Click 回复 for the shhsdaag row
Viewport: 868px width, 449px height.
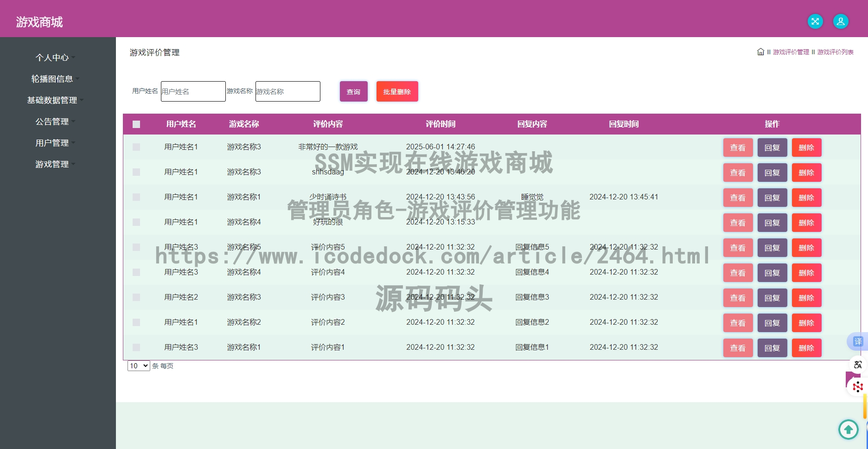point(772,173)
